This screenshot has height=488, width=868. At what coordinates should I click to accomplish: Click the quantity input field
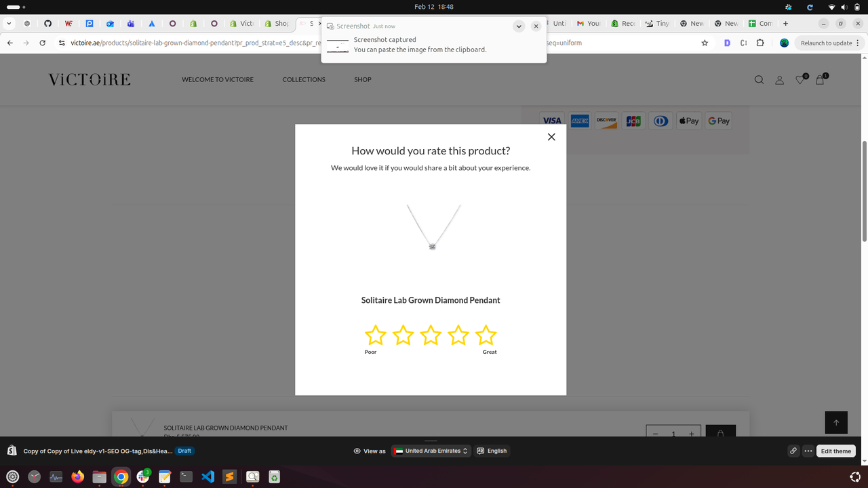(673, 434)
